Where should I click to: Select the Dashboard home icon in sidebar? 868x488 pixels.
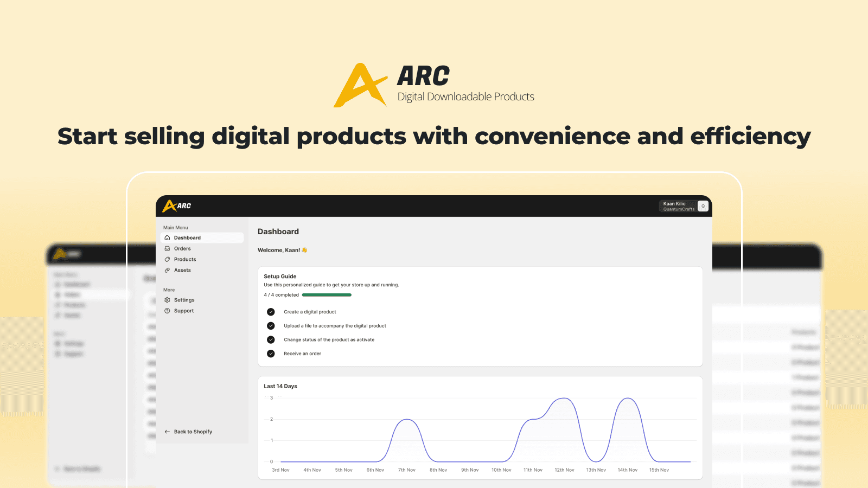click(168, 237)
